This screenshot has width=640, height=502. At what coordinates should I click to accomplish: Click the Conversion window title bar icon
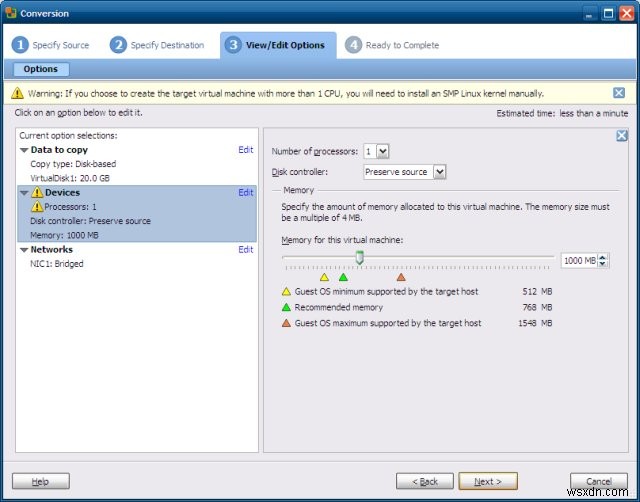pyautogui.click(x=11, y=13)
